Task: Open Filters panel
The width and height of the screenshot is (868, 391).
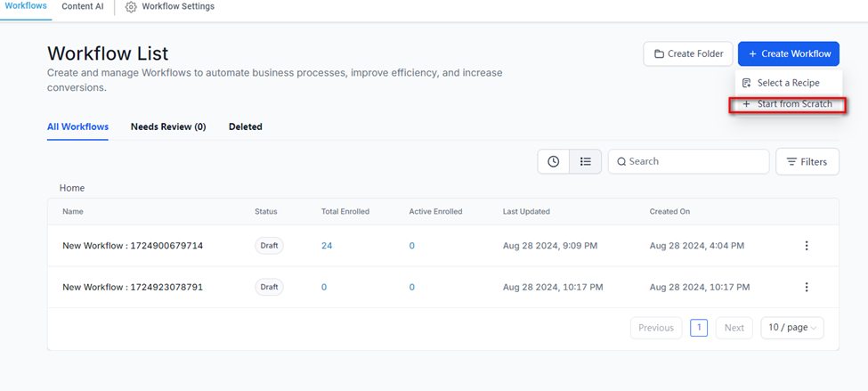Action: [x=807, y=162]
